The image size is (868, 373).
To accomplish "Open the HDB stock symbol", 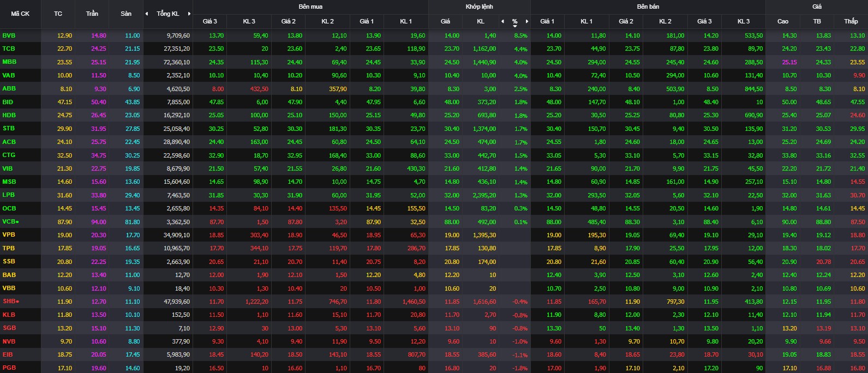I will (x=9, y=115).
